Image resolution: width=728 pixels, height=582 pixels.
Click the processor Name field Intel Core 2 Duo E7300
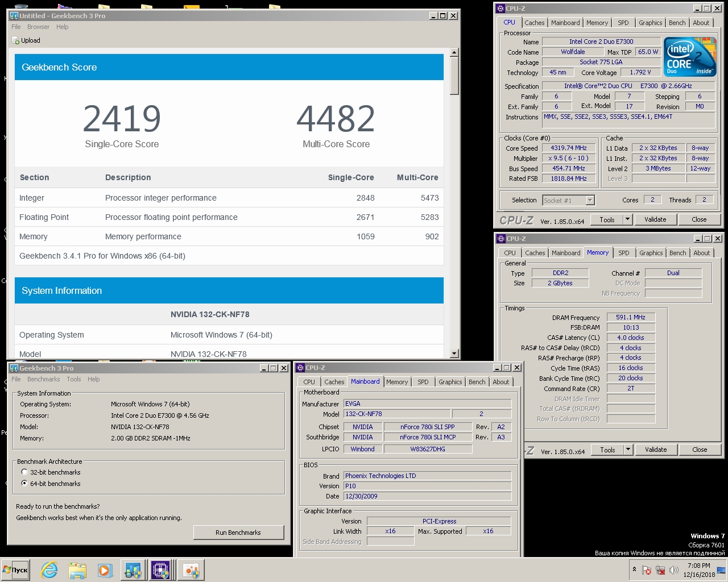[x=601, y=41]
